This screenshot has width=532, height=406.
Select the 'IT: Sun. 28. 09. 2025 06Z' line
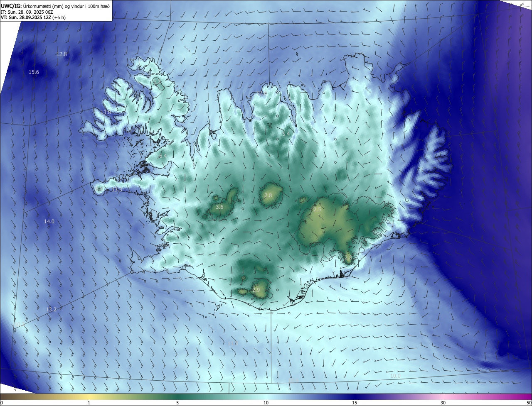coord(27,12)
